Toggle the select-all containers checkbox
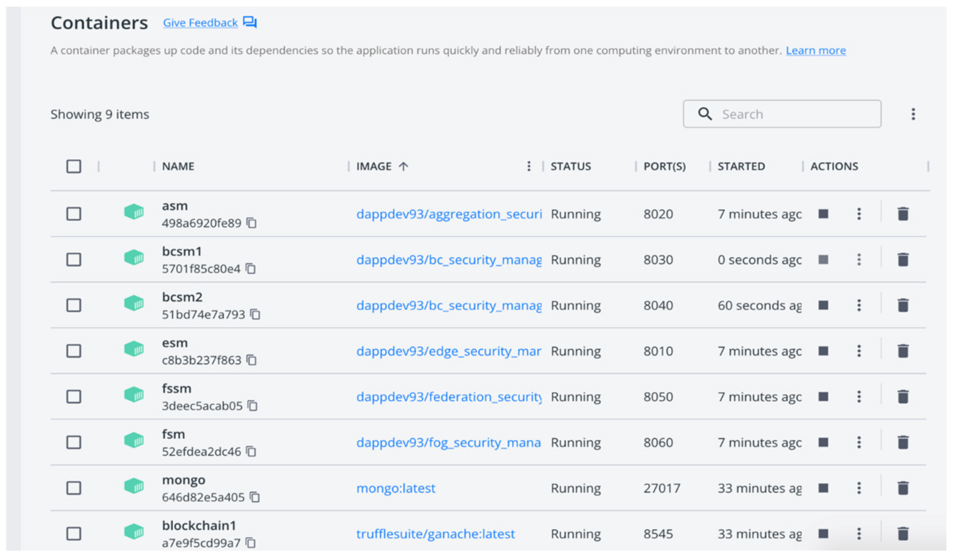 tap(74, 166)
